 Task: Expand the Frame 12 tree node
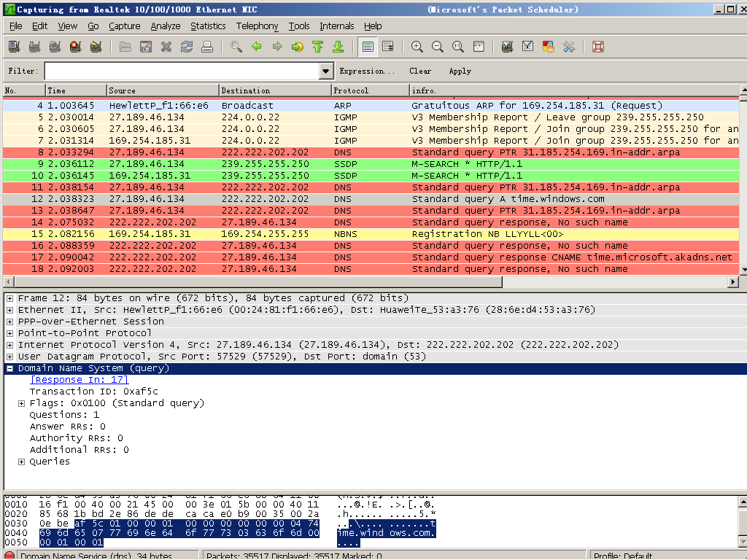pyautogui.click(x=9, y=298)
